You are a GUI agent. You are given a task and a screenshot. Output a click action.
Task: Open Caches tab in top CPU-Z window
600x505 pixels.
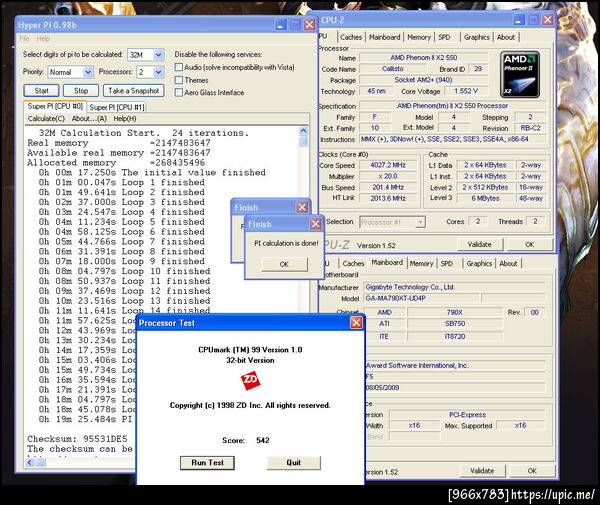click(x=351, y=37)
